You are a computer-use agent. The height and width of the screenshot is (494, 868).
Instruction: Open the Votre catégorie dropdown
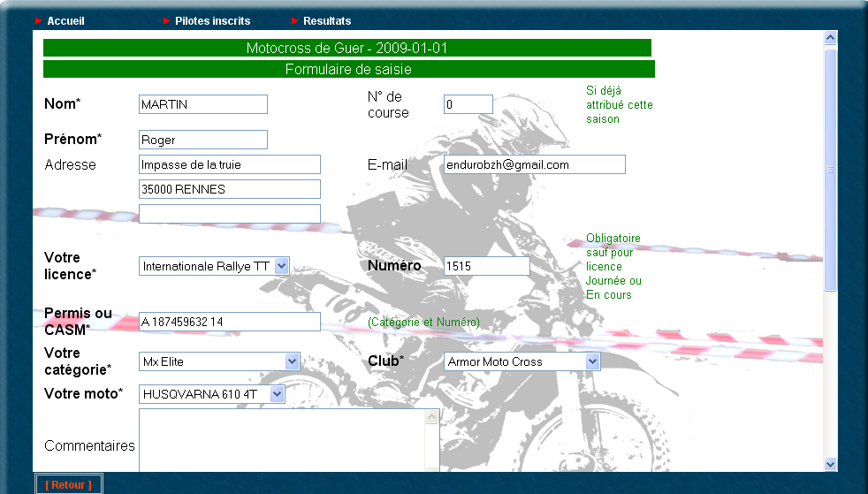219,361
